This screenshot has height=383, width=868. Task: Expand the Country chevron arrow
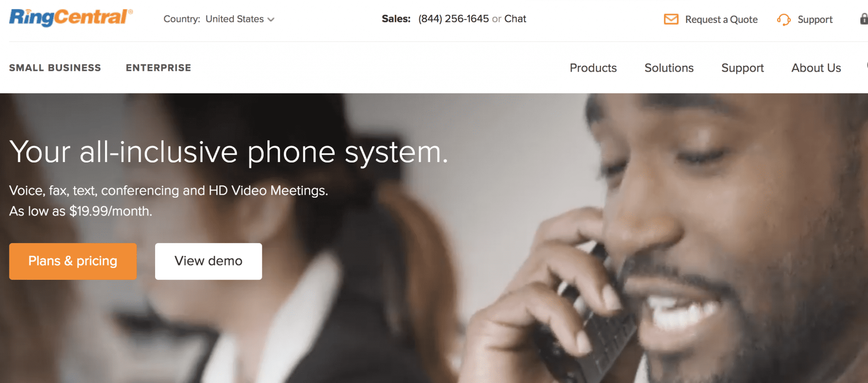tap(271, 20)
